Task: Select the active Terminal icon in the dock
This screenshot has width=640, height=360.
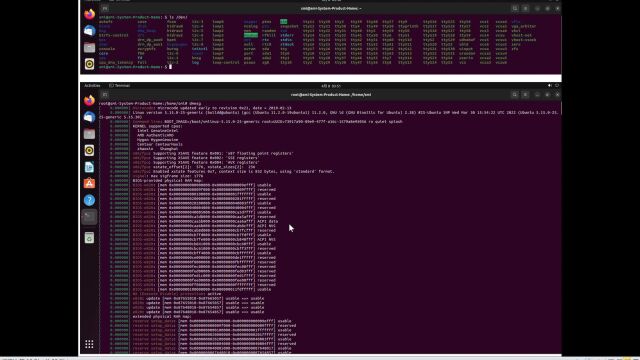Action: click(89, 217)
